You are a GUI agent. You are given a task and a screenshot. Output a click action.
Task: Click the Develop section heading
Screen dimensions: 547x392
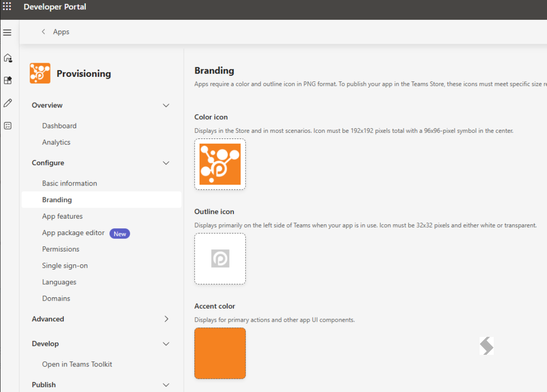45,343
